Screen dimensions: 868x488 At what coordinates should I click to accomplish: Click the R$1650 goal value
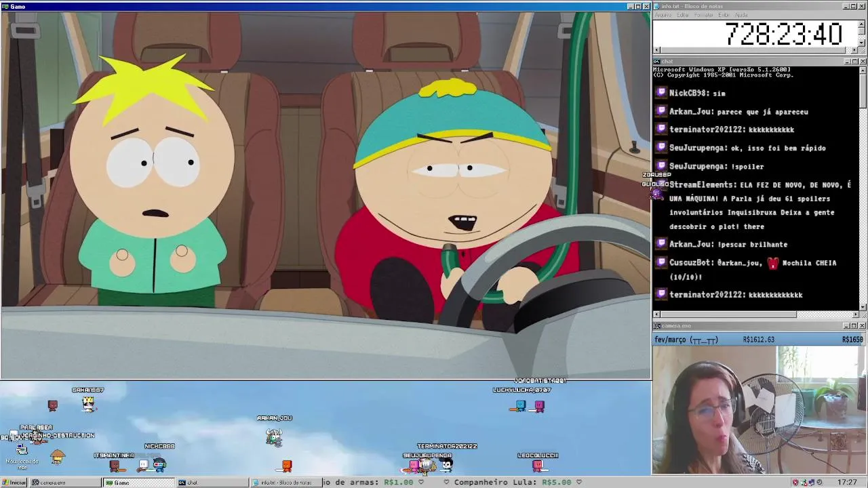click(853, 340)
